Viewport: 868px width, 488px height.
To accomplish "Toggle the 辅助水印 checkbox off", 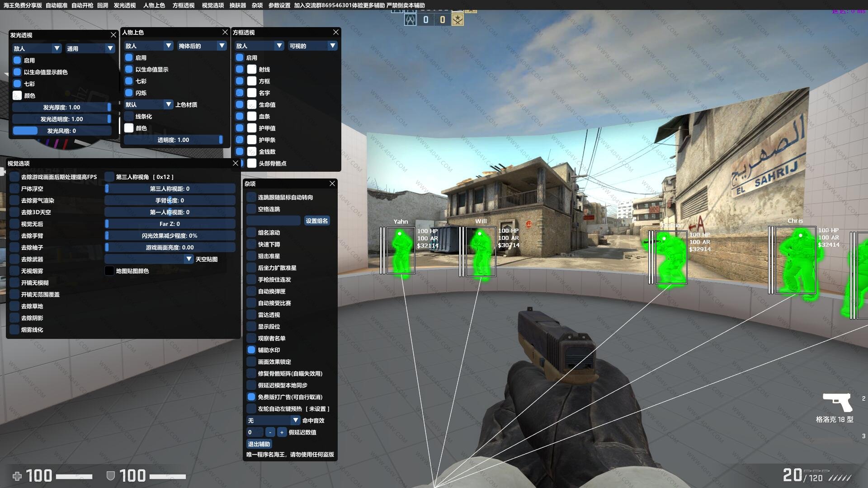I will 251,350.
